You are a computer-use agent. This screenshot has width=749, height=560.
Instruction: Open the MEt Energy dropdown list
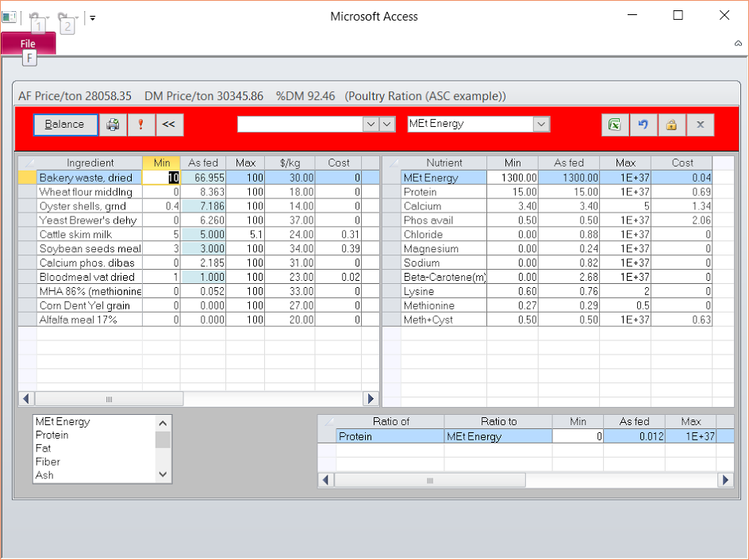pyautogui.click(x=541, y=124)
